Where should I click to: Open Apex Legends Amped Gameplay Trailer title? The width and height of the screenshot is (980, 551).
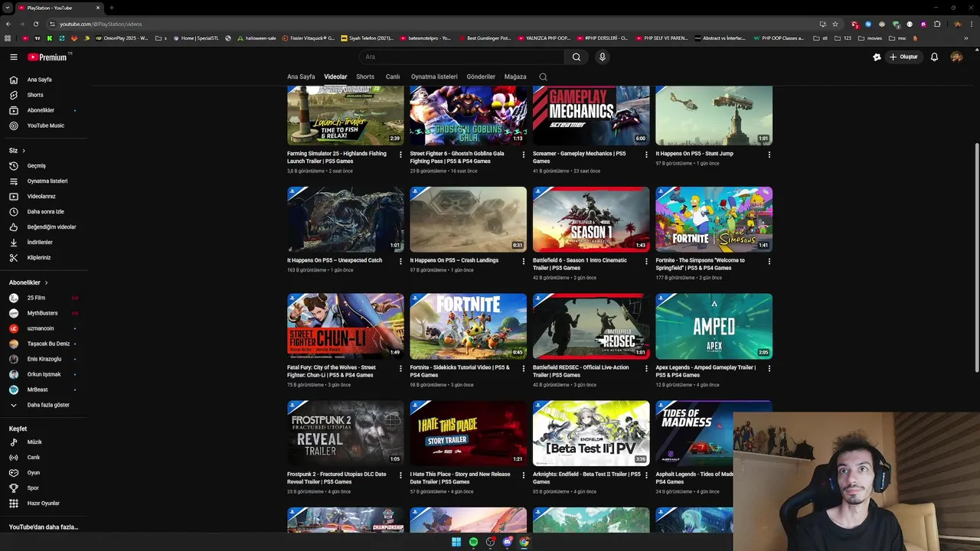coord(705,371)
